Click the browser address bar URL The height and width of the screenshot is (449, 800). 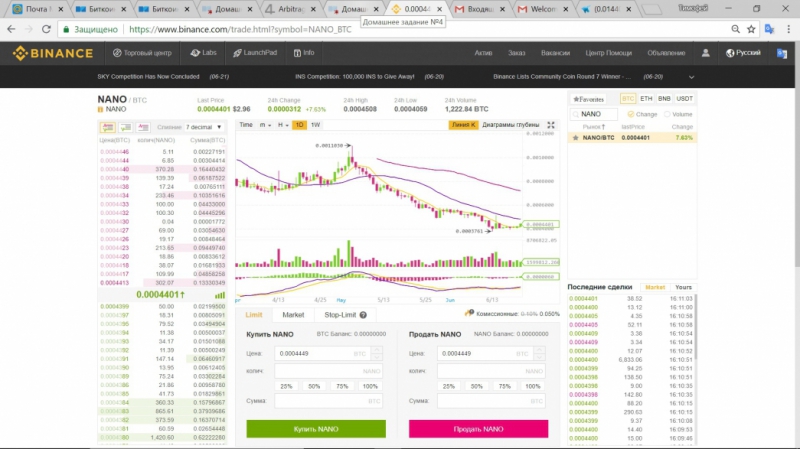pos(240,30)
